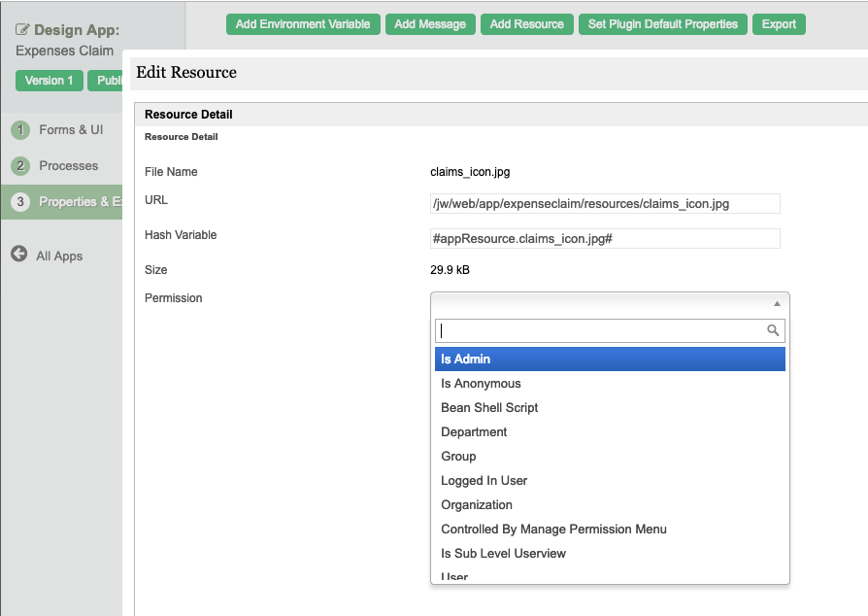This screenshot has width=868, height=616.
Task: Click the Export button
Action: (778, 24)
